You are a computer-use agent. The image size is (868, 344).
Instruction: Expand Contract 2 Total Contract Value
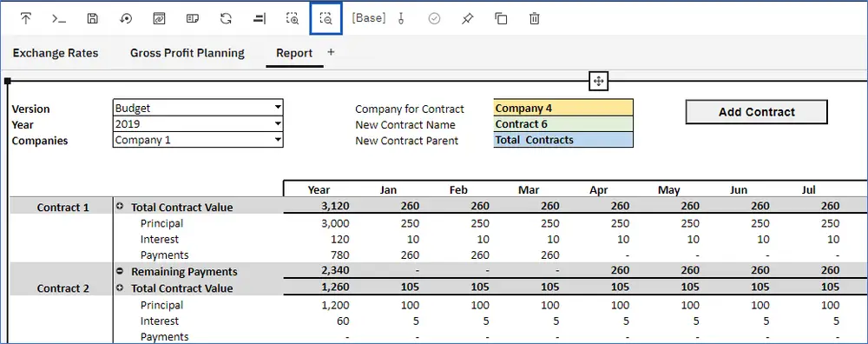(x=120, y=288)
